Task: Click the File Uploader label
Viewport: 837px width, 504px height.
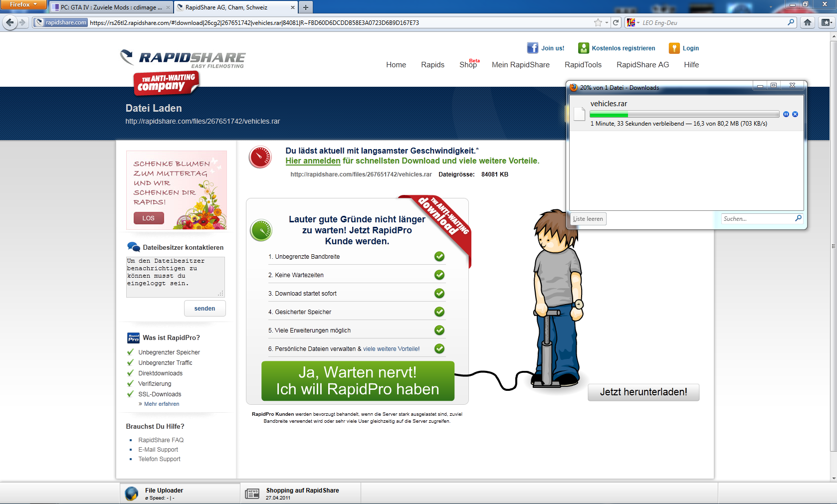Action: (x=164, y=491)
